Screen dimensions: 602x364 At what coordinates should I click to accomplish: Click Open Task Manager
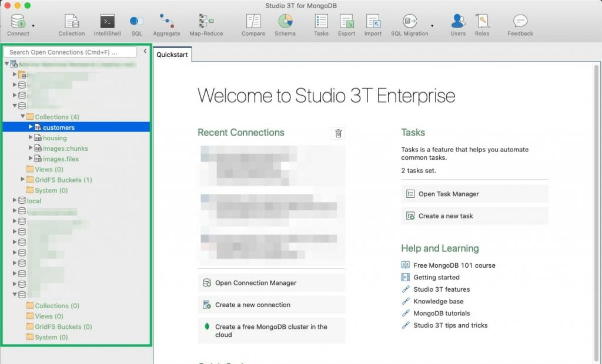pyautogui.click(x=474, y=194)
